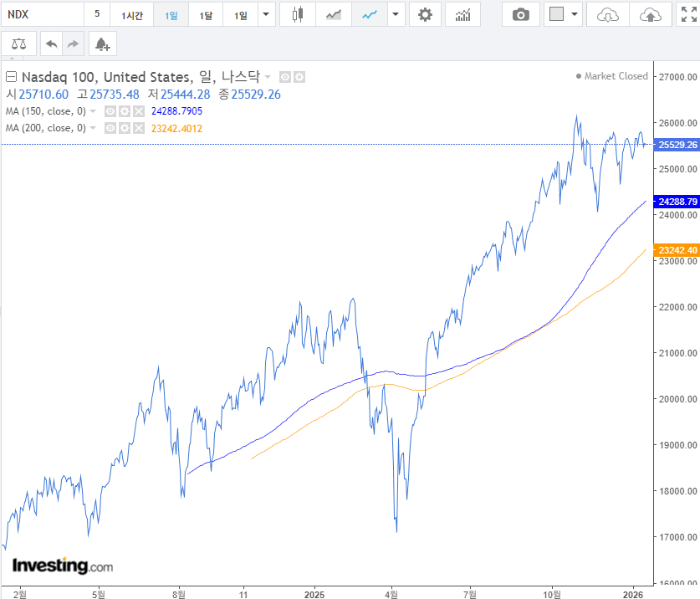The height and width of the screenshot is (599, 700).
Task: Open MA 200 indicator settings
Action: tap(125, 128)
